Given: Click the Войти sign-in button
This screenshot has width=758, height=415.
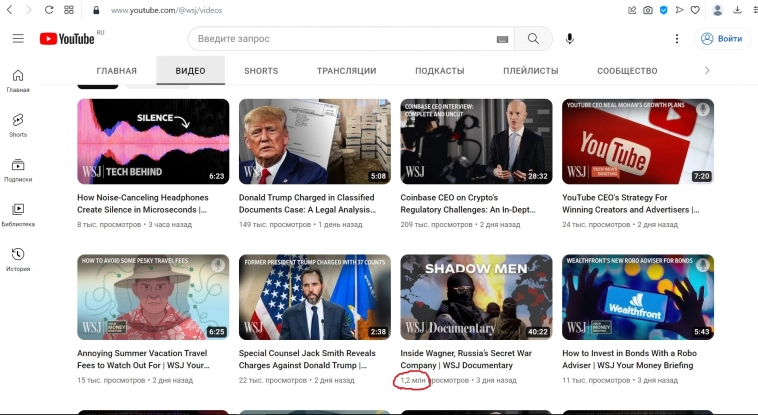Looking at the screenshot, I should [x=721, y=39].
